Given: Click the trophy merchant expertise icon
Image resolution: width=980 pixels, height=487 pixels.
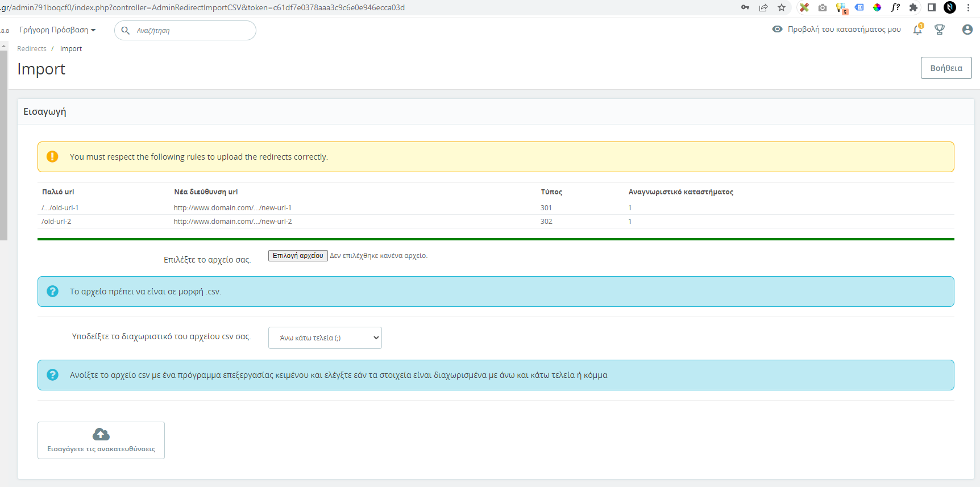Looking at the screenshot, I should [940, 30].
